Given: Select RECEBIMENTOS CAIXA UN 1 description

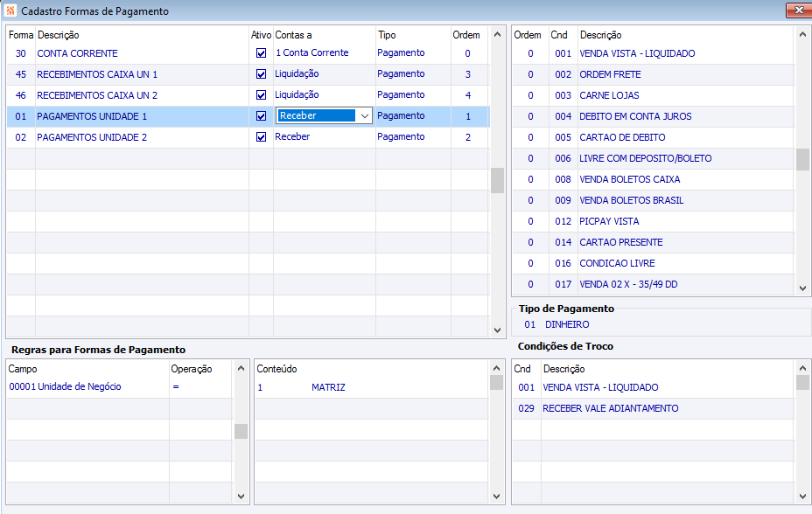Looking at the screenshot, I should [97, 74].
